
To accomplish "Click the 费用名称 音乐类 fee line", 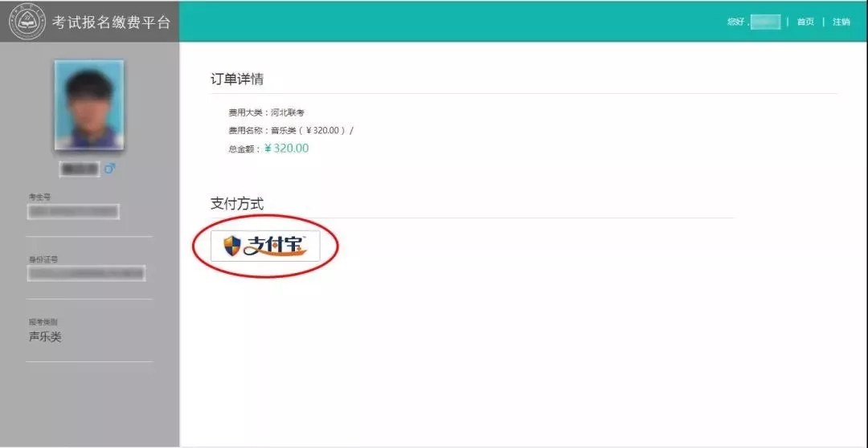I will [291, 131].
